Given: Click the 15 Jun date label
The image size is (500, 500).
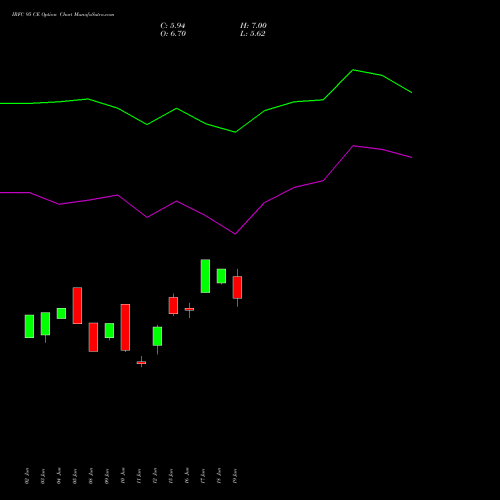Looking at the screenshot, I should coord(171,476).
